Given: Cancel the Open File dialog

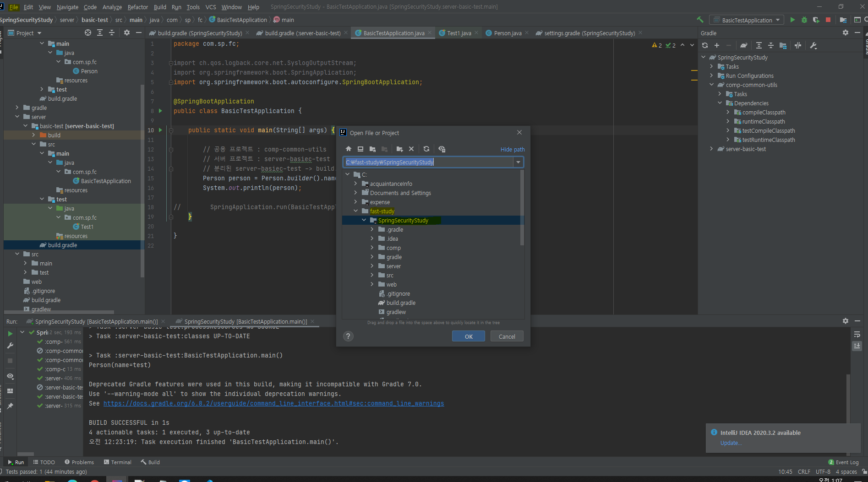Looking at the screenshot, I should pos(507,336).
